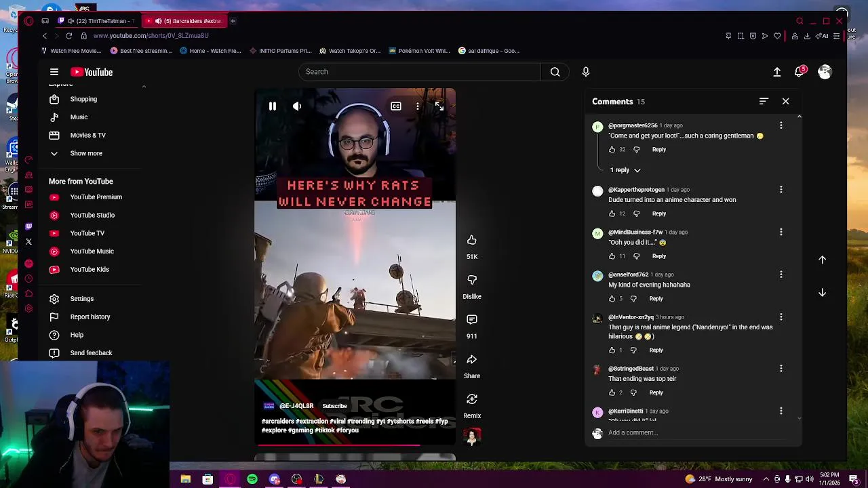
Task: Open the comments sort options
Action: [x=764, y=102]
